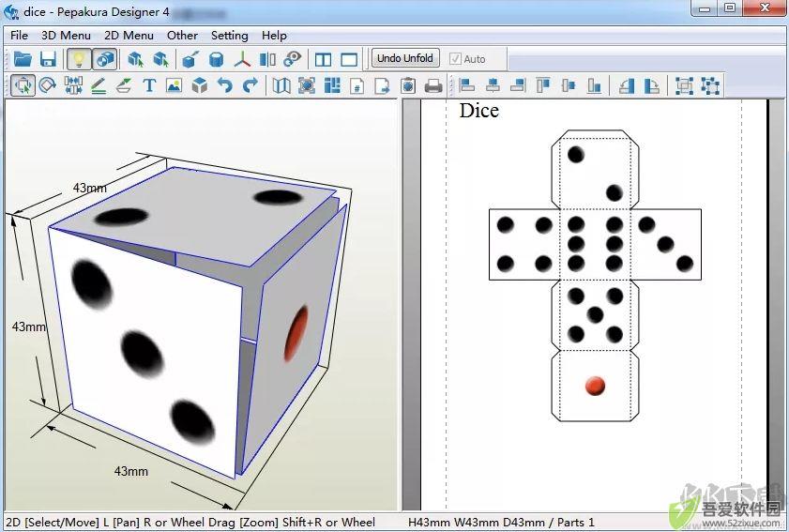
Task: Click the cube with pencil edit tool
Action: [190, 59]
